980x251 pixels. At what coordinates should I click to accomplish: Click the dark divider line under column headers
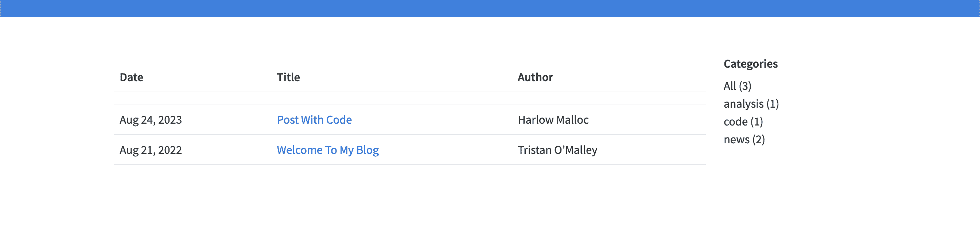409,92
